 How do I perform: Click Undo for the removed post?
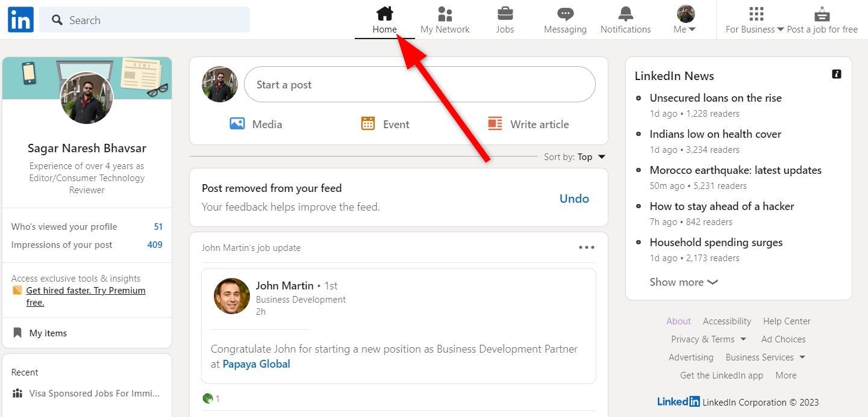pyautogui.click(x=574, y=199)
